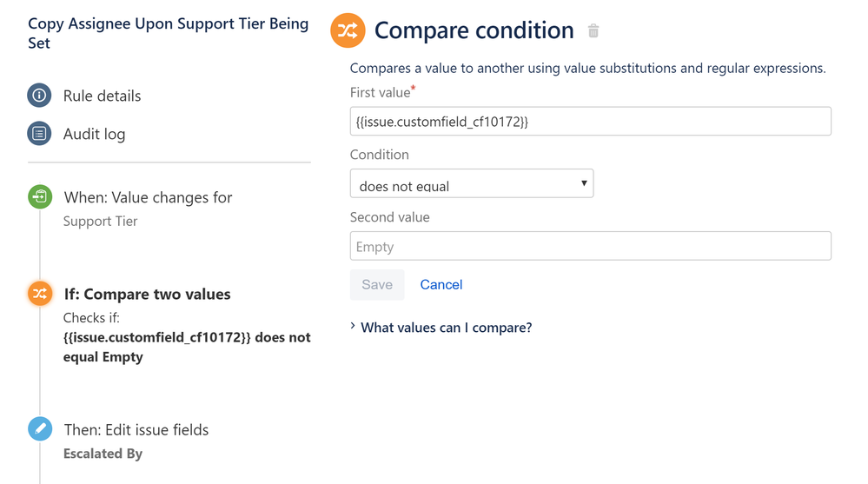Click the blue pencil Edit issue fields icon
The height and width of the screenshot is (484, 868).
point(40,429)
